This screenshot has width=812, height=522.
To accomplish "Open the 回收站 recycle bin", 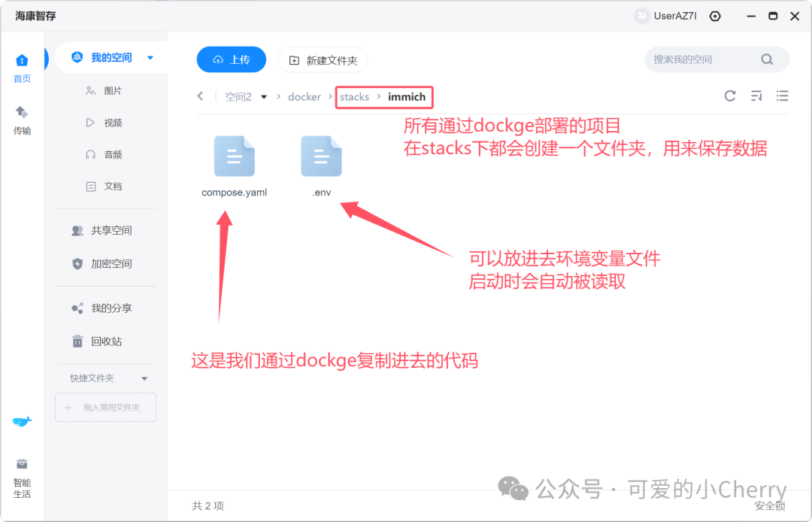I will click(96, 341).
